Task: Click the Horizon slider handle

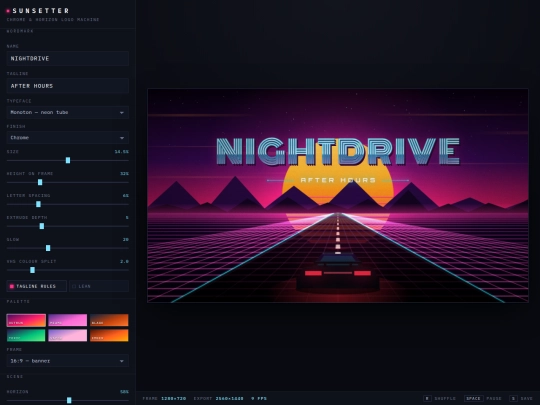Action: tap(69, 400)
